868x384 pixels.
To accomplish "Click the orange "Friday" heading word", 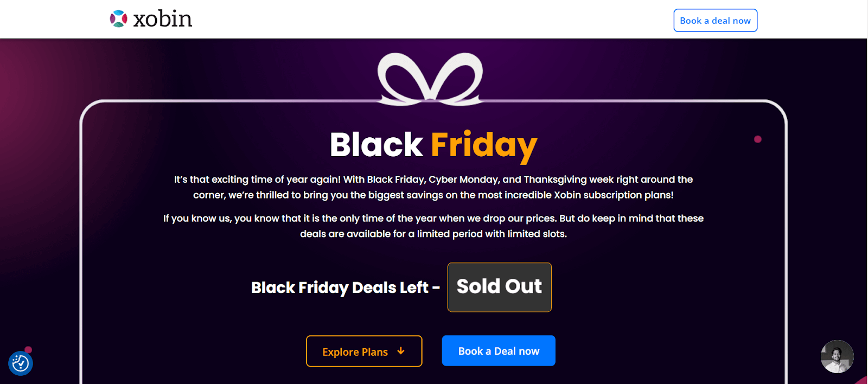I will pyautogui.click(x=484, y=145).
